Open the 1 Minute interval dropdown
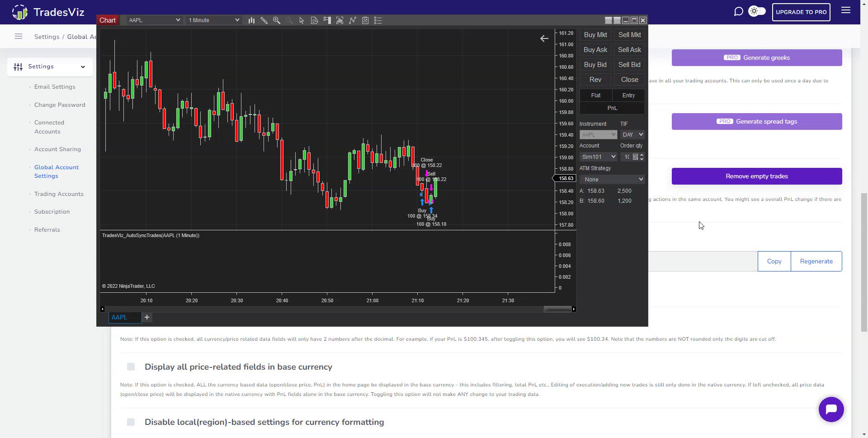The width and height of the screenshot is (868, 438). pos(213,20)
